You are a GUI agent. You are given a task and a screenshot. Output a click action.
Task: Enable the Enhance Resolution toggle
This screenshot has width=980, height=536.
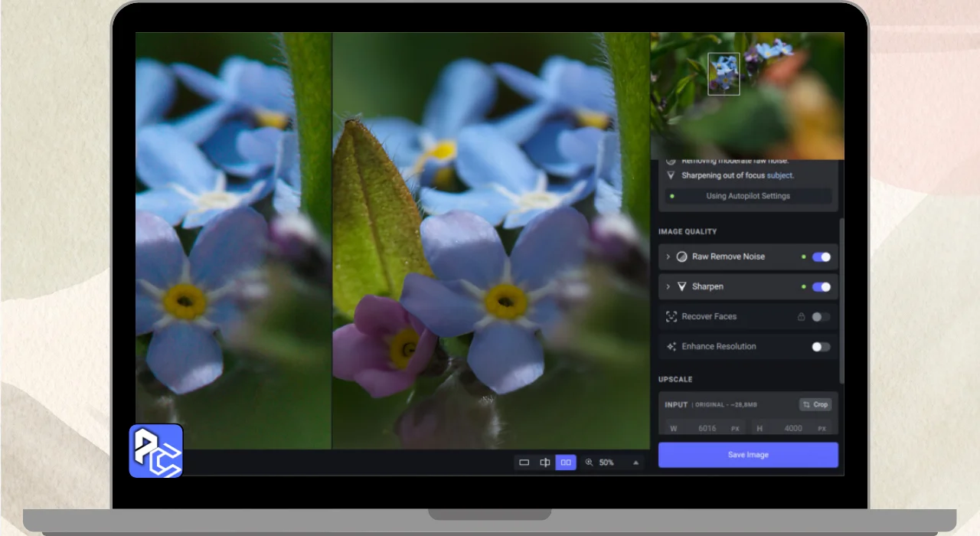pyautogui.click(x=821, y=347)
